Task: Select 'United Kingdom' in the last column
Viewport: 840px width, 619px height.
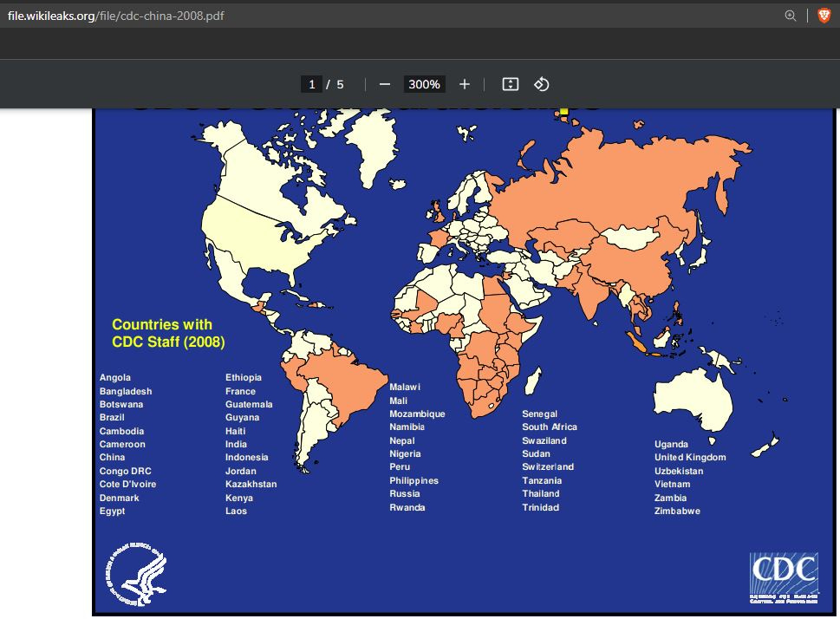Action: coord(691,457)
